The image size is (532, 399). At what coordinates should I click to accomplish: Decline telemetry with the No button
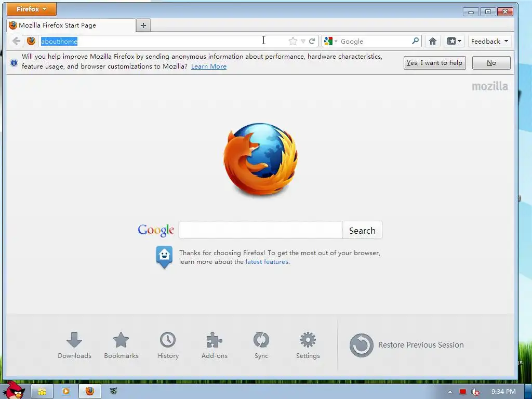pyautogui.click(x=491, y=63)
